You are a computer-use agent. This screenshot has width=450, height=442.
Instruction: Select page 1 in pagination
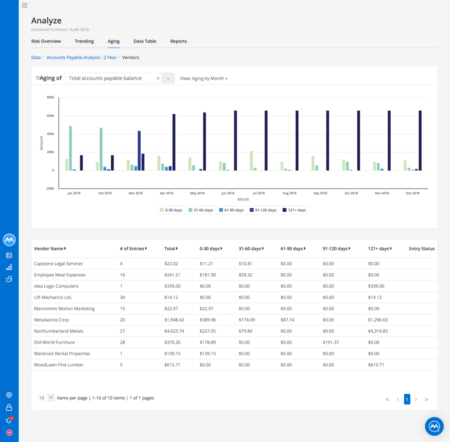point(407,399)
